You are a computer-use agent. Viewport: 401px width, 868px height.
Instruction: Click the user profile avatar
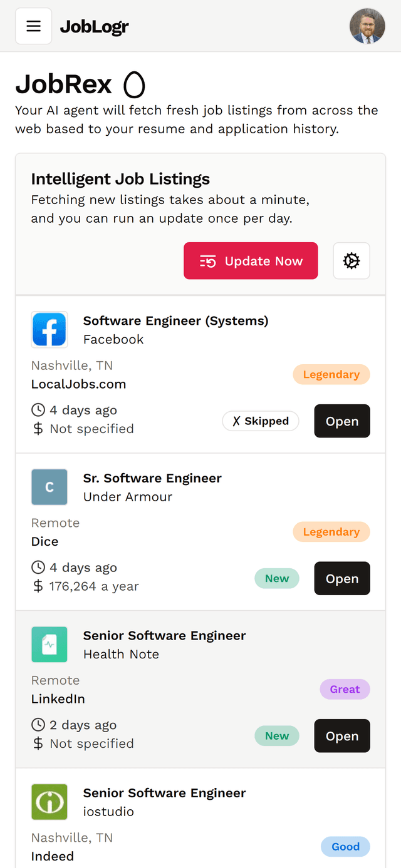[367, 26]
